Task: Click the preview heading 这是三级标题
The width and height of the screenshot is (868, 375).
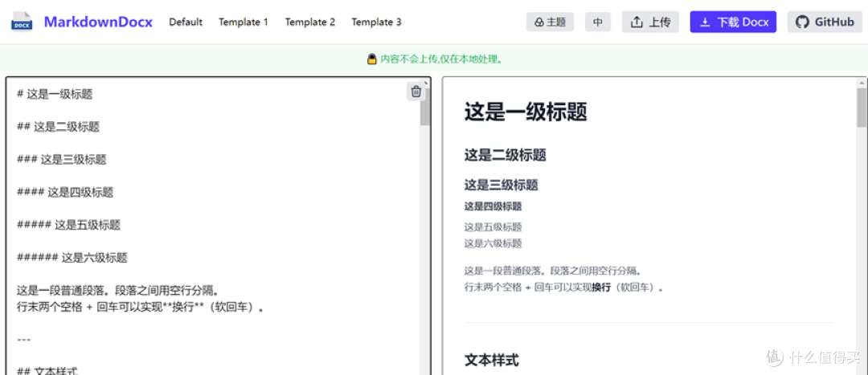Action: coord(502,185)
